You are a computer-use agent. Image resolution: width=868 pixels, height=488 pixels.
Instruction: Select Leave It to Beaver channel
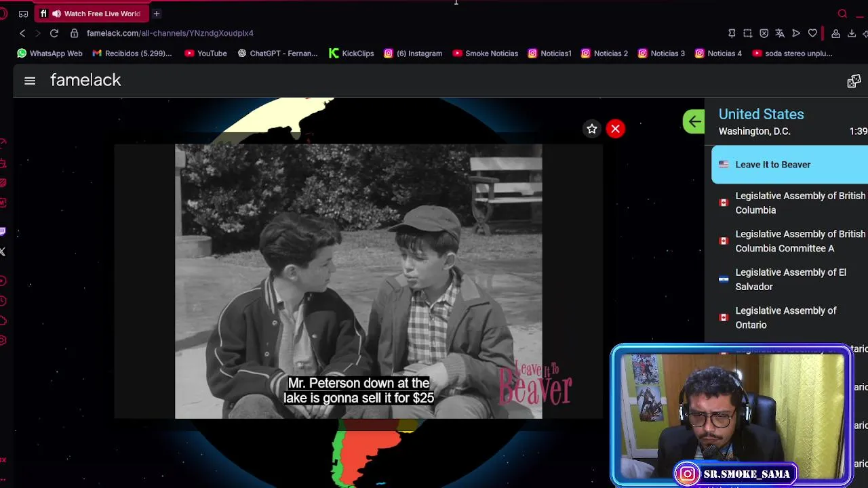789,165
